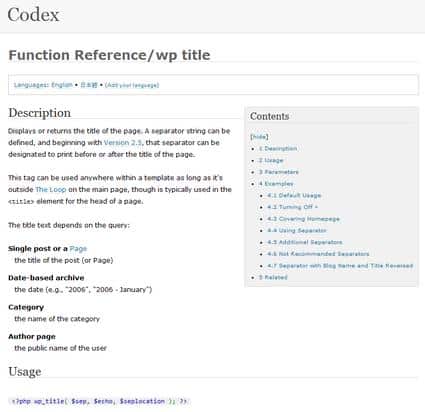Jump to 3 Parameters in Contents
Viewport: 425px width, 412px height.
(x=279, y=172)
